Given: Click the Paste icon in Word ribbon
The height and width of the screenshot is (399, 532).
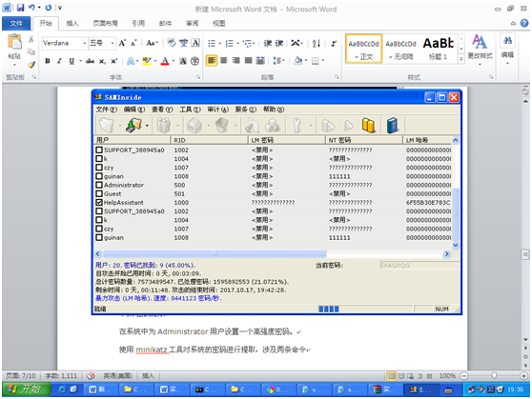Looking at the screenshot, I should coord(14,42).
